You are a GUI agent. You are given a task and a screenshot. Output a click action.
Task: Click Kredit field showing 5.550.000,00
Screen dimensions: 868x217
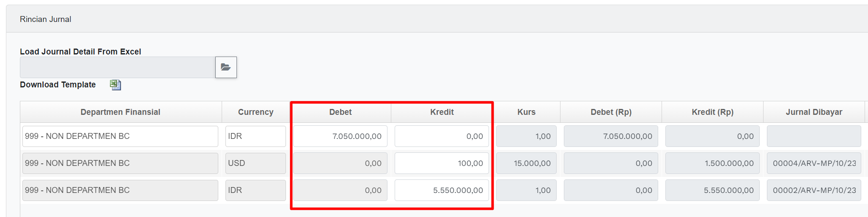click(442, 190)
